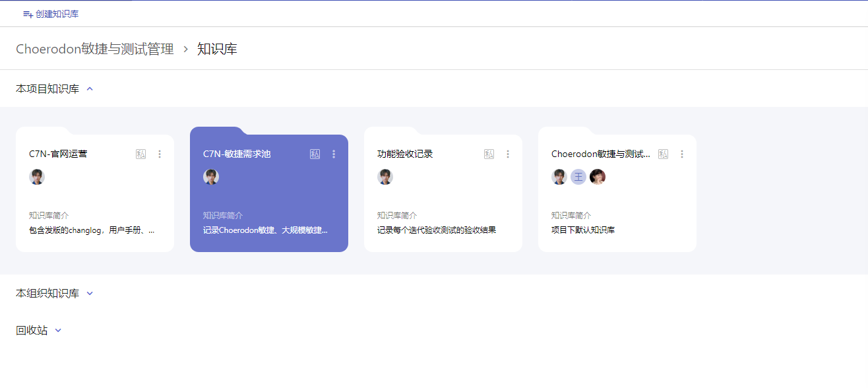Click the 私 private icon on C7N-官网运营

pos(140,154)
